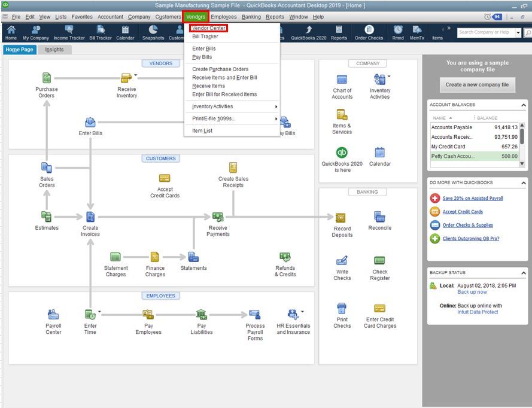Open Create Sales Receipts
Screen dimensions: 532x408
coord(233,168)
